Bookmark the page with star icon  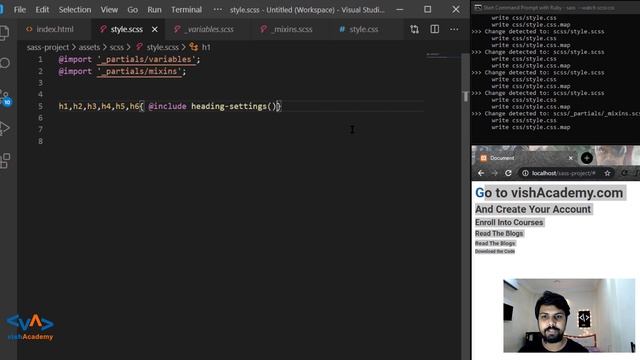click(607, 173)
